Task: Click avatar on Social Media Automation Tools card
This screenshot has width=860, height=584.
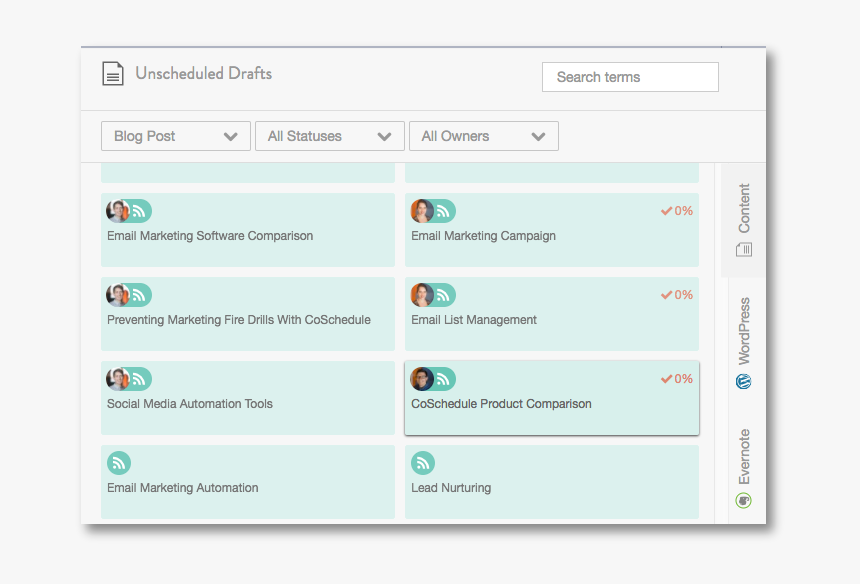Action: point(118,379)
